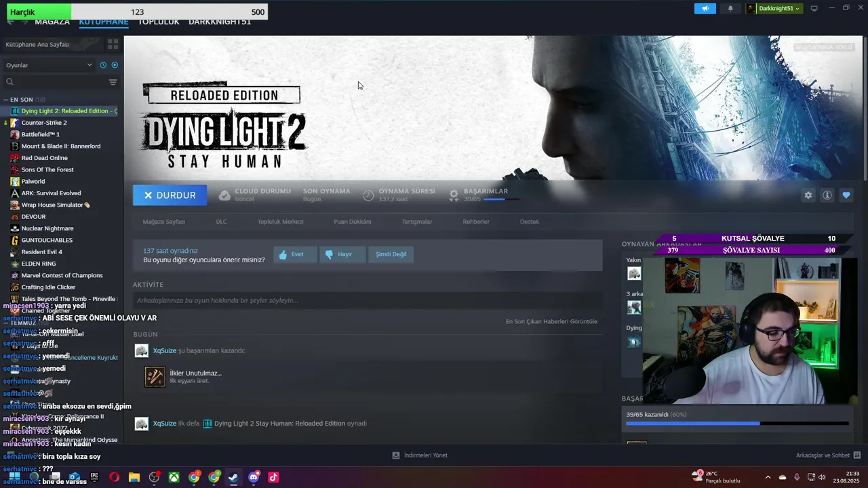Switch to library grid view icon
This screenshot has height=488, width=868.
[x=113, y=44]
